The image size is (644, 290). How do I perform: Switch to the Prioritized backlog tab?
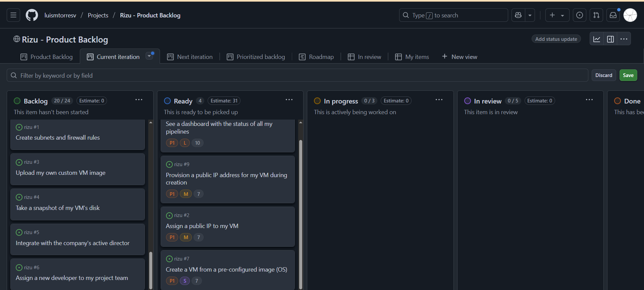[256, 57]
